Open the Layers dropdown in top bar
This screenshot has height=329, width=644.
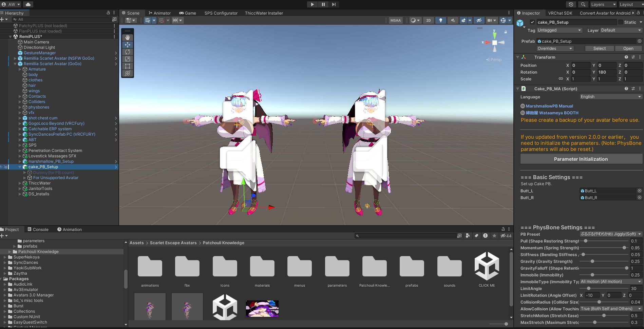tap(603, 4)
